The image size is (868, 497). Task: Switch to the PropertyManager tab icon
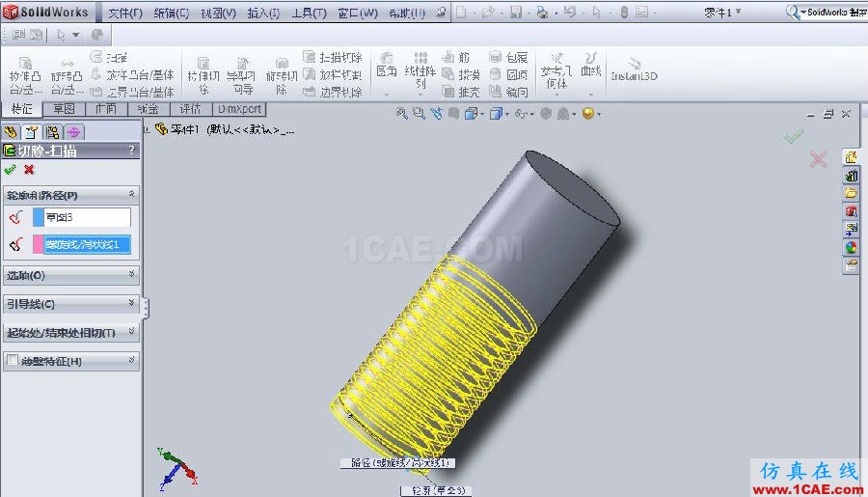pos(32,132)
